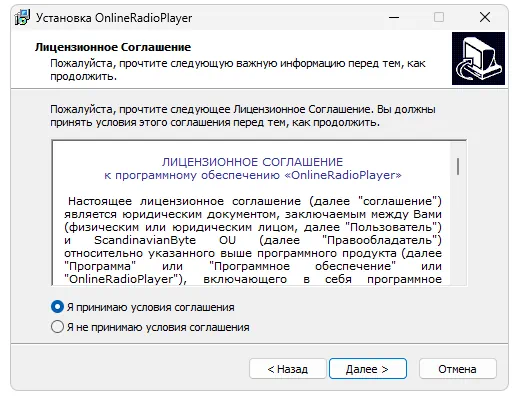Select "Я принимаю условия соглашения" radio button

[57, 307]
